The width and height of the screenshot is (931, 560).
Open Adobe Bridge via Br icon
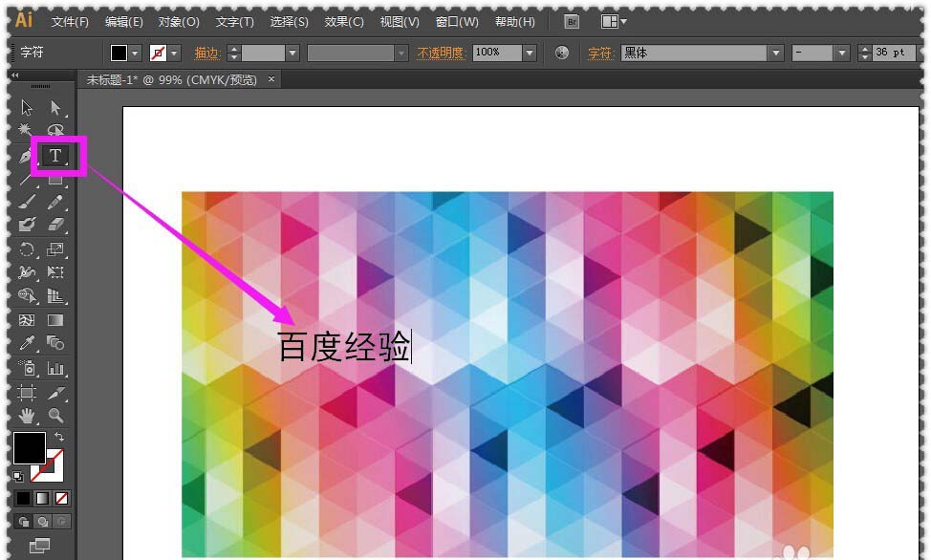(x=572, y=22)
